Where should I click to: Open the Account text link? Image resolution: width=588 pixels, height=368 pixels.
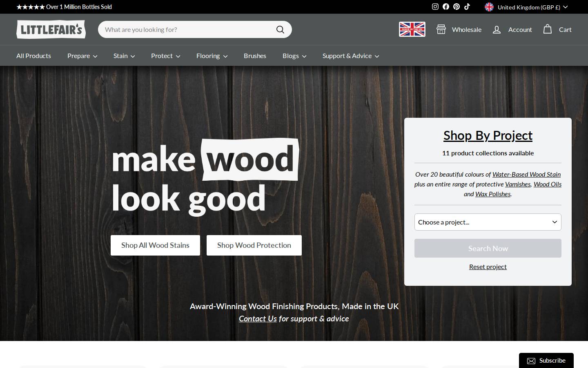pos(520,29)
